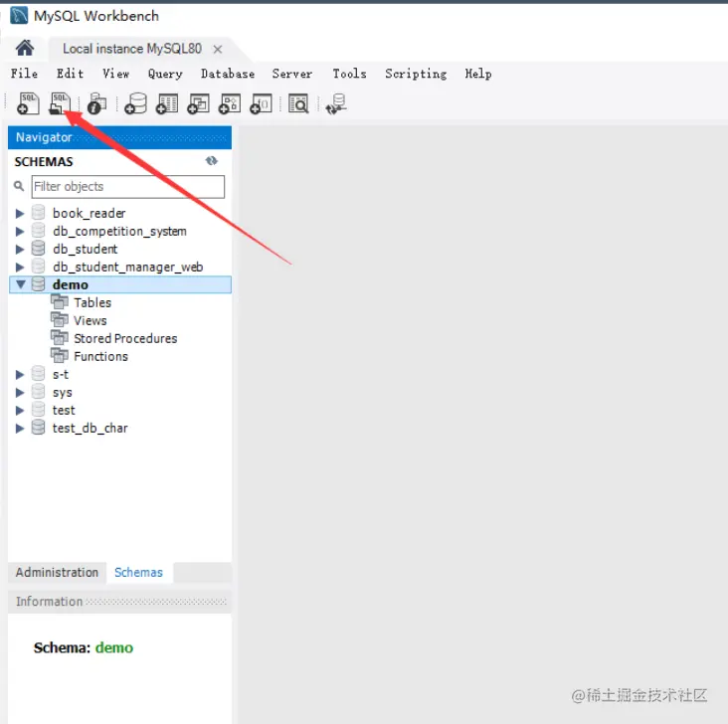Click the MySQL Workbench dolphin logo
The width and height of the screenshot is (728, 724).
[19, 15]
